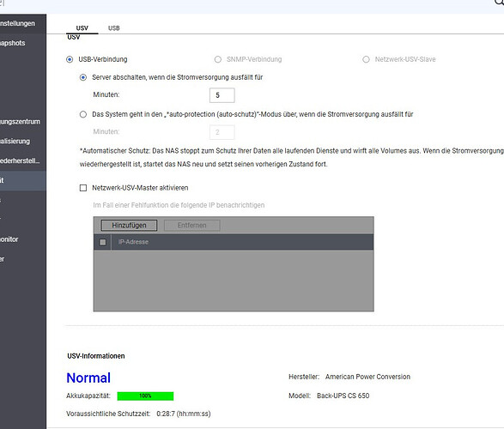Enable Netzwerk-USV-Master aktivieren checkbox

[x=83, y=188]
